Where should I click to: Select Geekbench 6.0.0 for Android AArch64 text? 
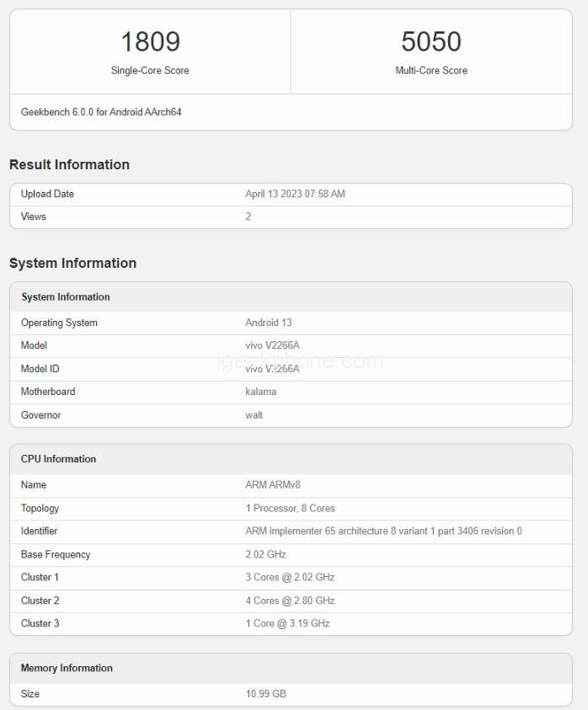pyautogui.click(x=101, y=112)
